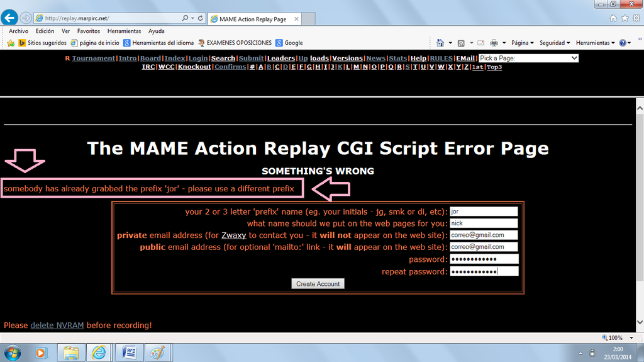Click the RSS feeds icon

point(461,43)
